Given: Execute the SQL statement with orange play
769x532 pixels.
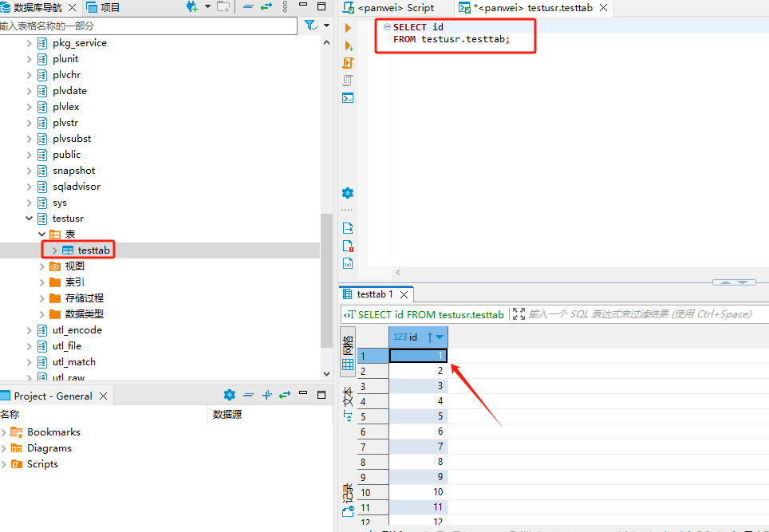Looking at the screenshot, I should [x=348, y=28].
